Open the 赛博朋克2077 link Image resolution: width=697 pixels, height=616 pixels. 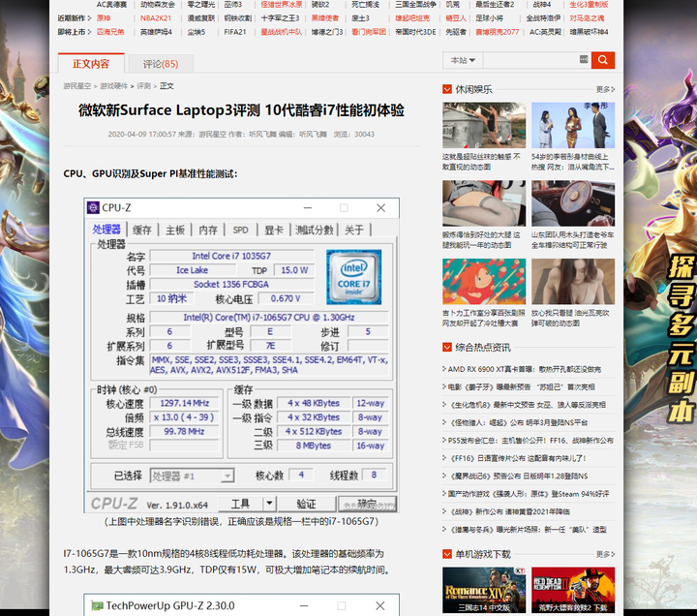(497, 32)
